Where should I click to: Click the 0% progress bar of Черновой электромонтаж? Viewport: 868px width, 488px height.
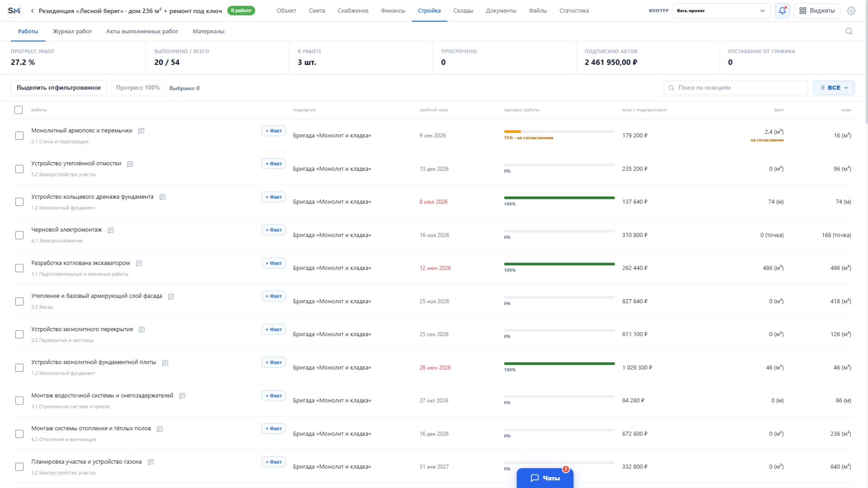(559, 231)
